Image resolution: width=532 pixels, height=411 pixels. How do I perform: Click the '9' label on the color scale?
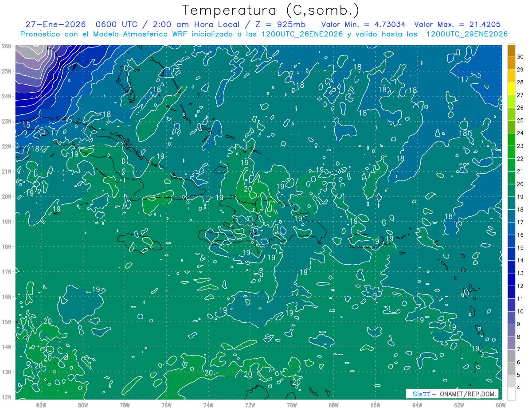tap(519, 324)
